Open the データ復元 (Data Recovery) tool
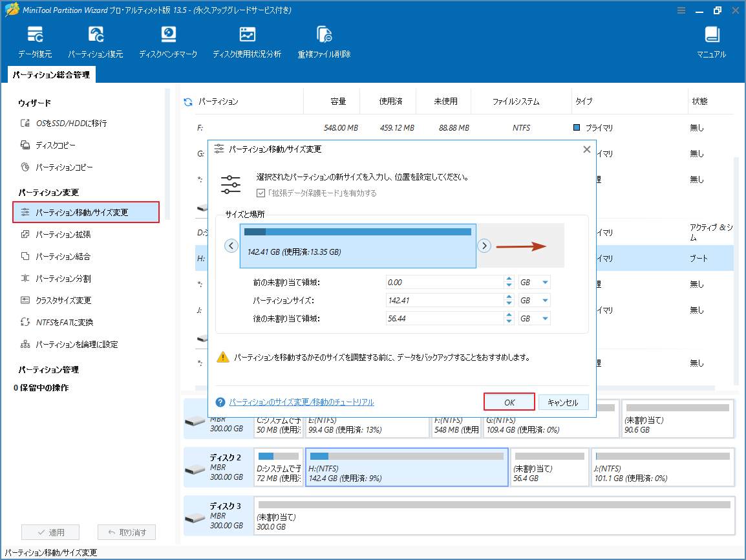Screen dimensions: 746x560 pyautogui.click(x=36, y=41)
